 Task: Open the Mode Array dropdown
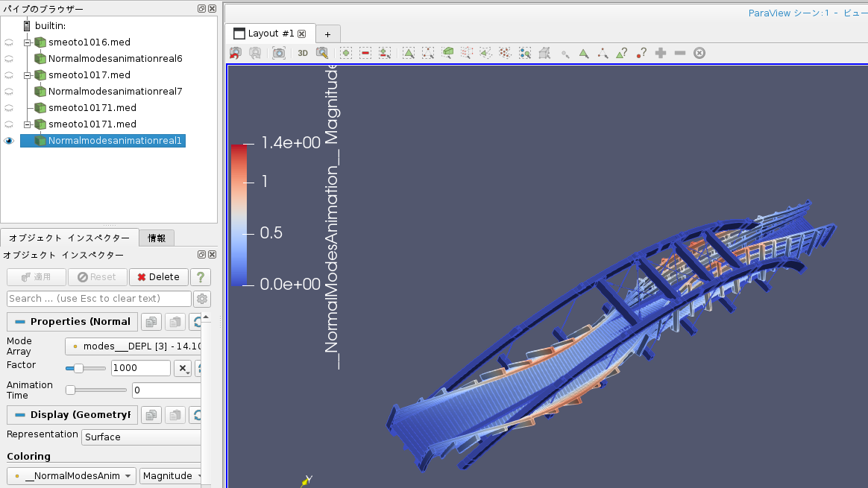tap(133, 346)
